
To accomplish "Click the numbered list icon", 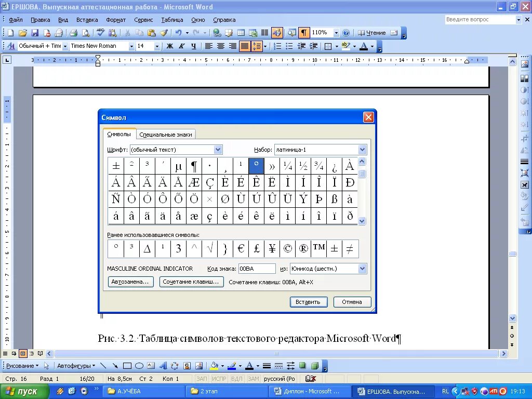I will (277, 46).
